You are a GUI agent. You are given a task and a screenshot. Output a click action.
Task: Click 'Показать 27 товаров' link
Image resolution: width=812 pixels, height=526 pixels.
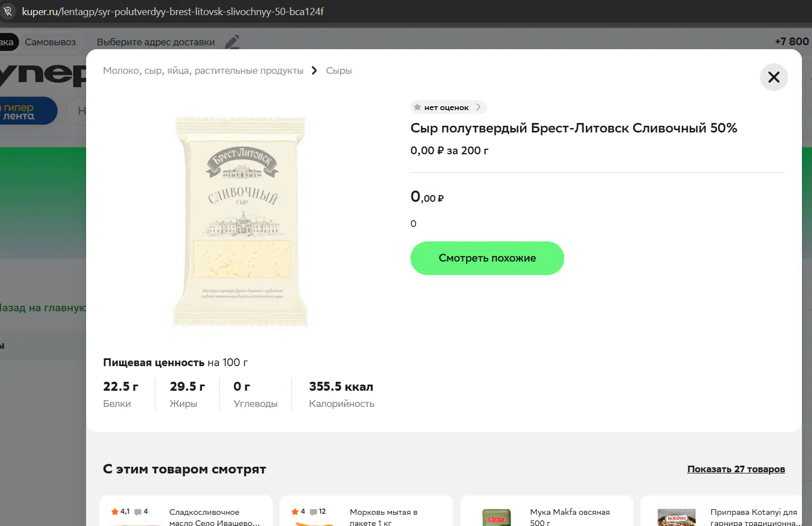736,469
